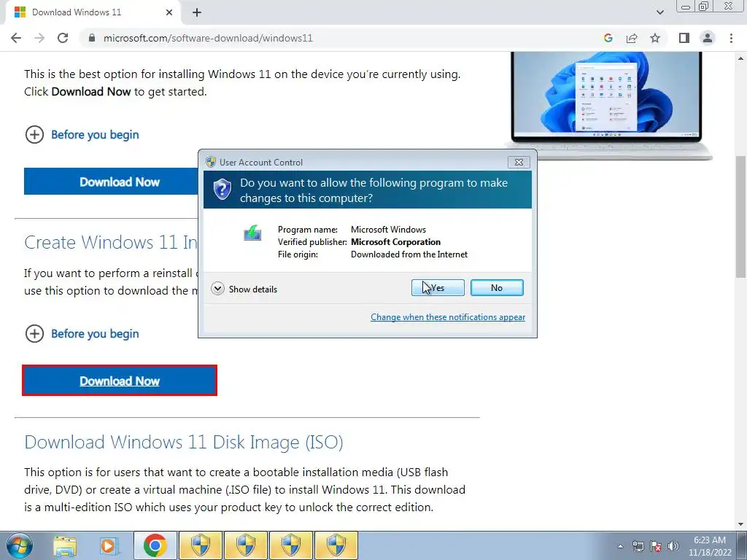The height and width of the screenshot is (560, 747).
Task: Open a new tab with plus button
Action: 197,12
